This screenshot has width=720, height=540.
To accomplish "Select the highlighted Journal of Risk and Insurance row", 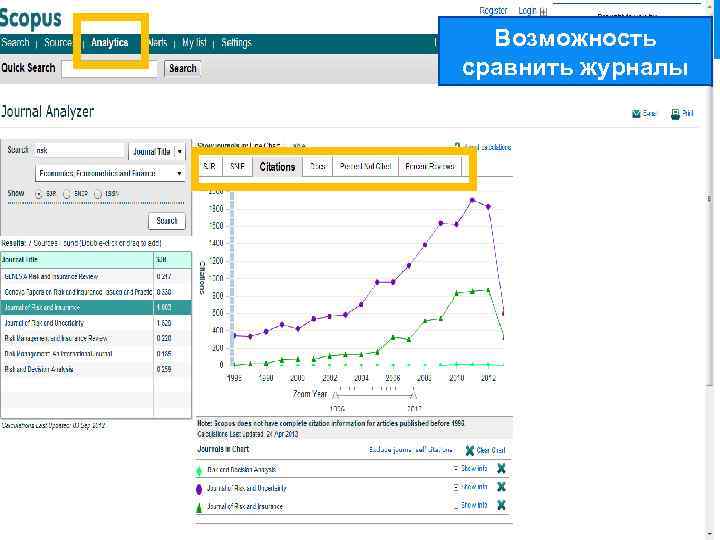I will [96, 307].
